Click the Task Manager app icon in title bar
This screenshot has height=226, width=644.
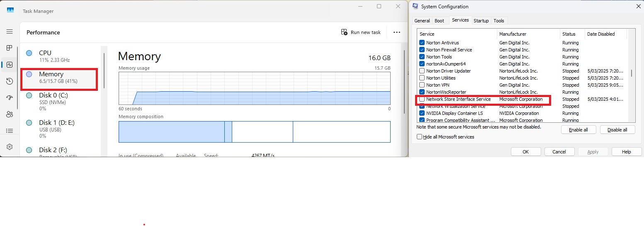point(10,11)
